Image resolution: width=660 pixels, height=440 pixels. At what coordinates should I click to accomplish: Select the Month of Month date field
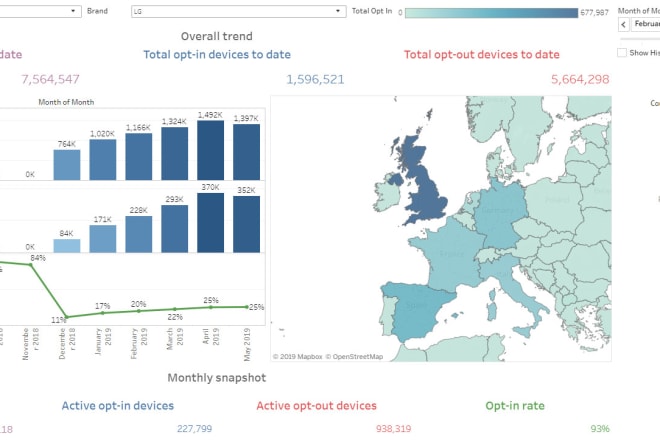coord(647,24)
